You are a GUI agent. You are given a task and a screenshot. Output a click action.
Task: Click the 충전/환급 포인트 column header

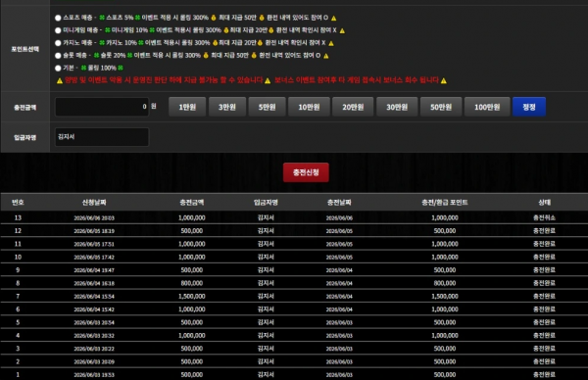tap(445, 203)
